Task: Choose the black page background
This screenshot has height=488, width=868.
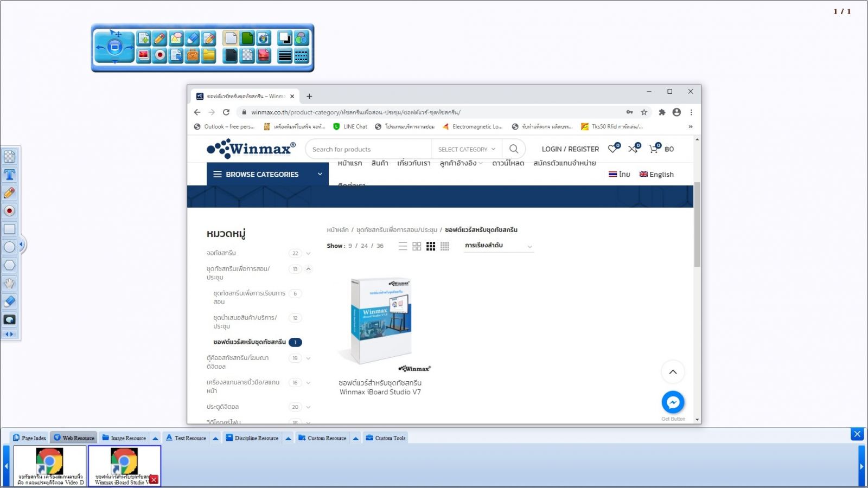Action: click(x=231, y=55)
